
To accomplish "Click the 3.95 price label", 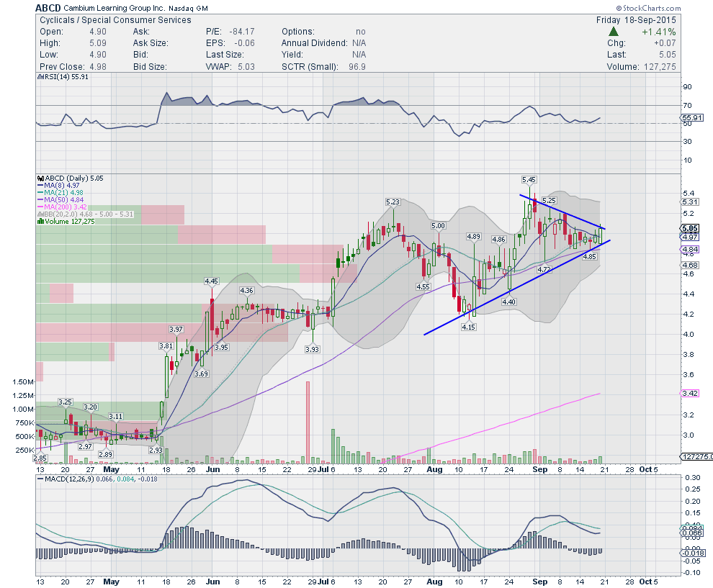I will (221, 347).
